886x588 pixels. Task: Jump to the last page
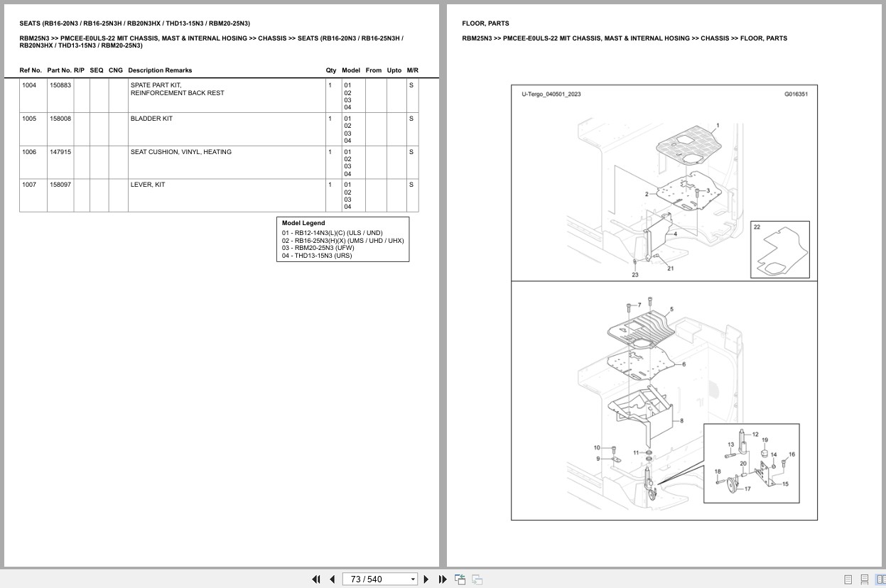coord(443,579)
